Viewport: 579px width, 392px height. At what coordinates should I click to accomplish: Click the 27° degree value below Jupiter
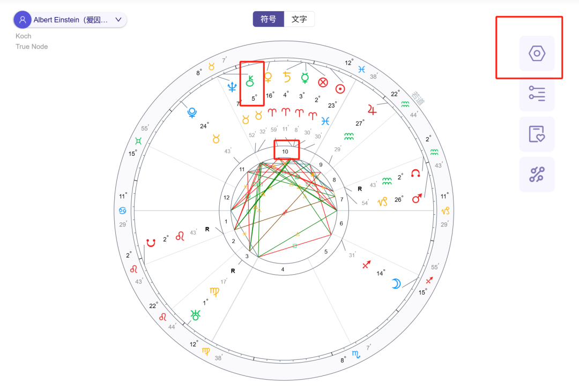point(360,123)
